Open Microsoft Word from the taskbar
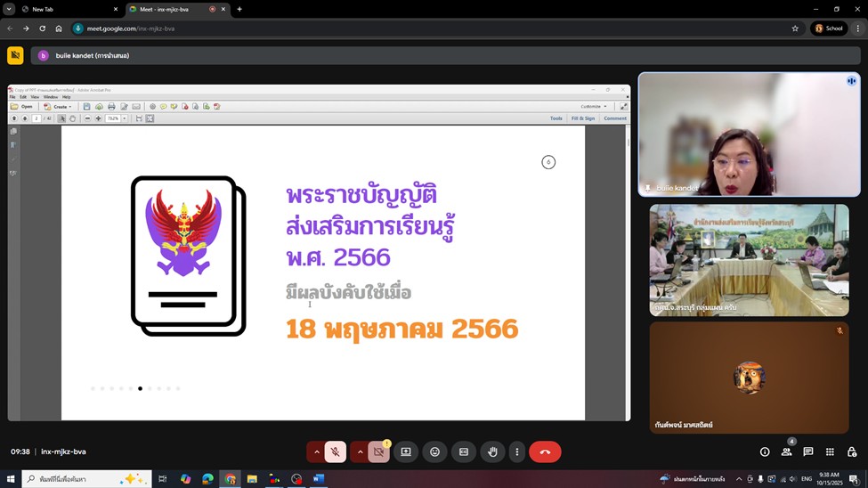This screenshot has width=868, height=488. pyautogui.click(x=319, y=479)
